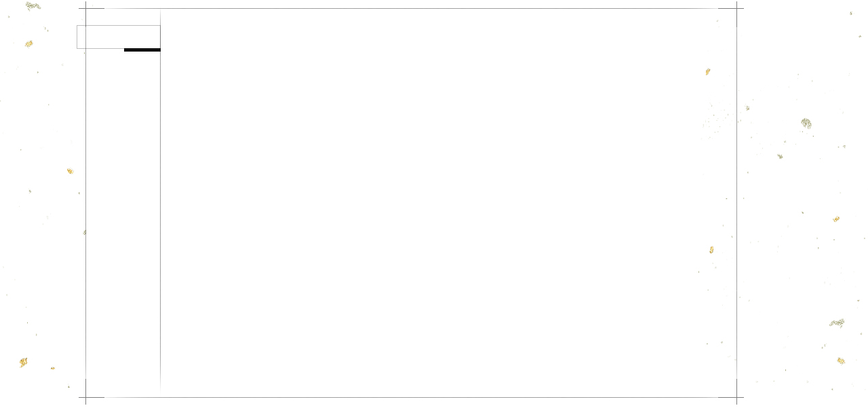Click the large green speckled blob on right
The height and width of the screenshot is (408, 868).
(x=806, y=124)
